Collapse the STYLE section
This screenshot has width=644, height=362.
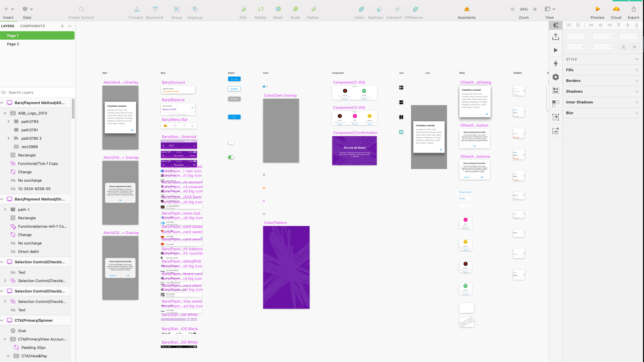click(637, 59)
